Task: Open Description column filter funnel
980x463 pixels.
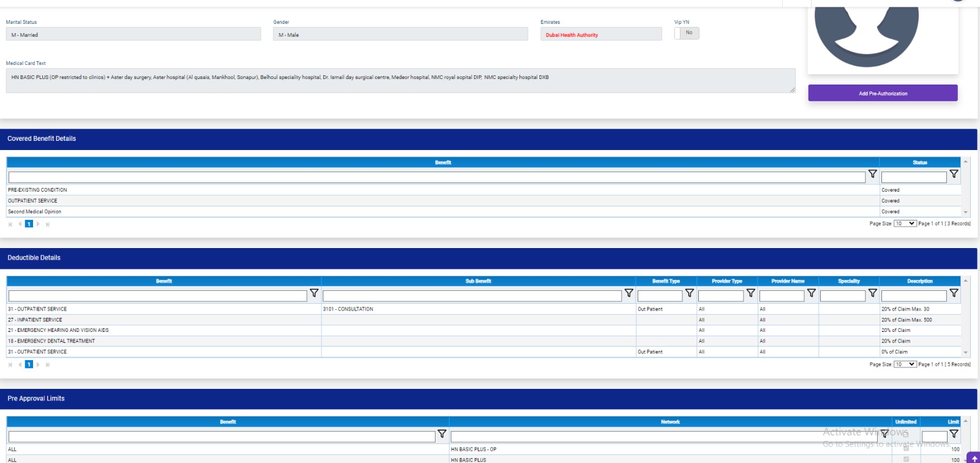Action: (954, 293)
